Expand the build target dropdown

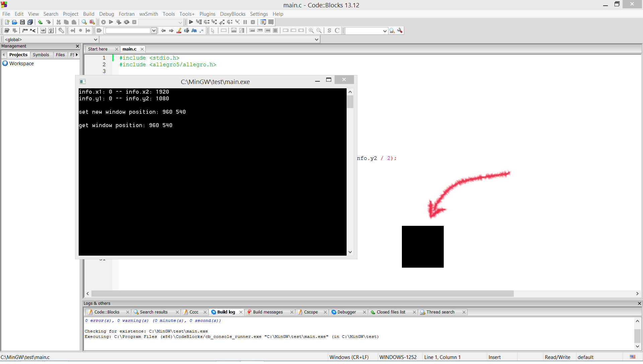pos(180,22)
